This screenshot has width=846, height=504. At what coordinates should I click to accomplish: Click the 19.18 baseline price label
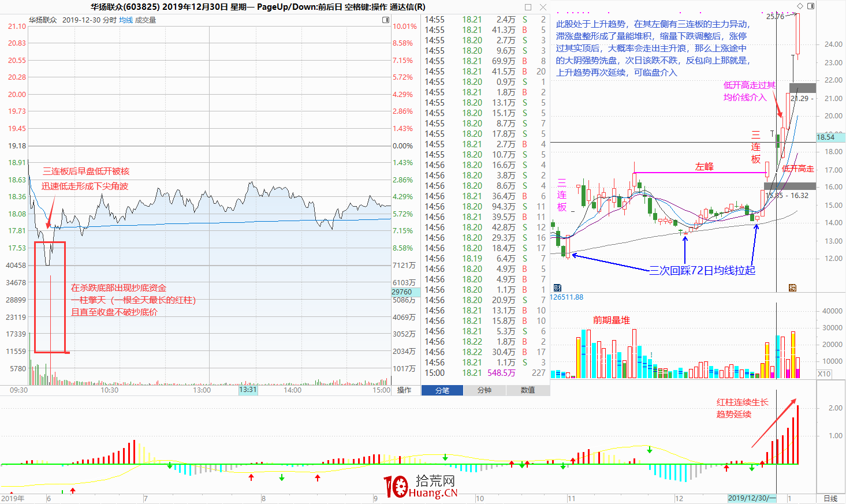coord(17,146)
